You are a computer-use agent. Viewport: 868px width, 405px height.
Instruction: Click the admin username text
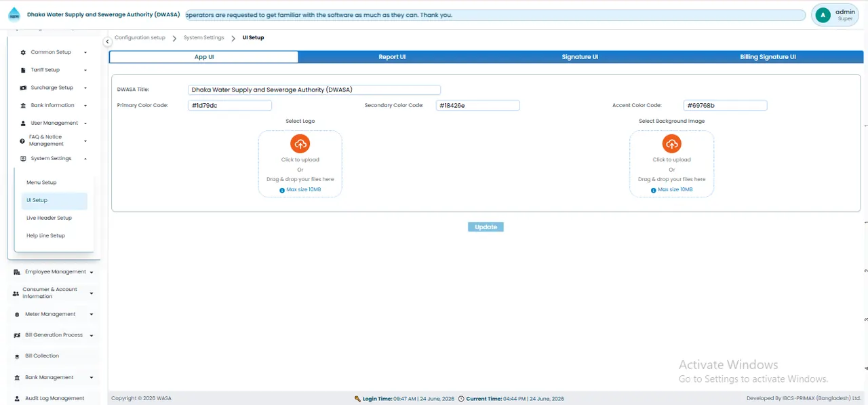tap(845, 12)
